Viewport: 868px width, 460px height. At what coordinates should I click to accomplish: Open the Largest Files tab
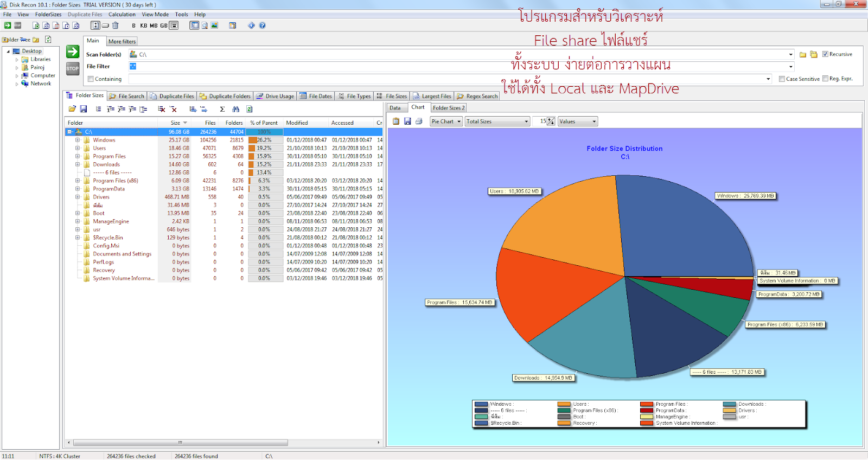[432, 96]
